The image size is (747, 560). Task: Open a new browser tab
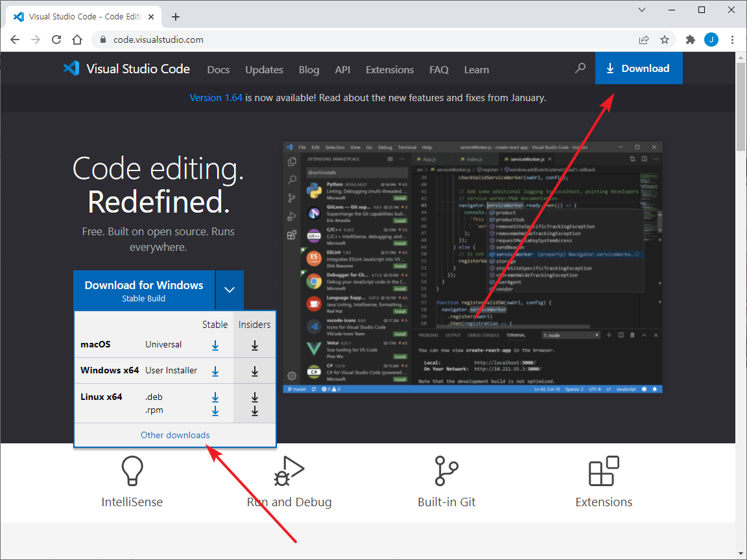[x=176, y=17]
